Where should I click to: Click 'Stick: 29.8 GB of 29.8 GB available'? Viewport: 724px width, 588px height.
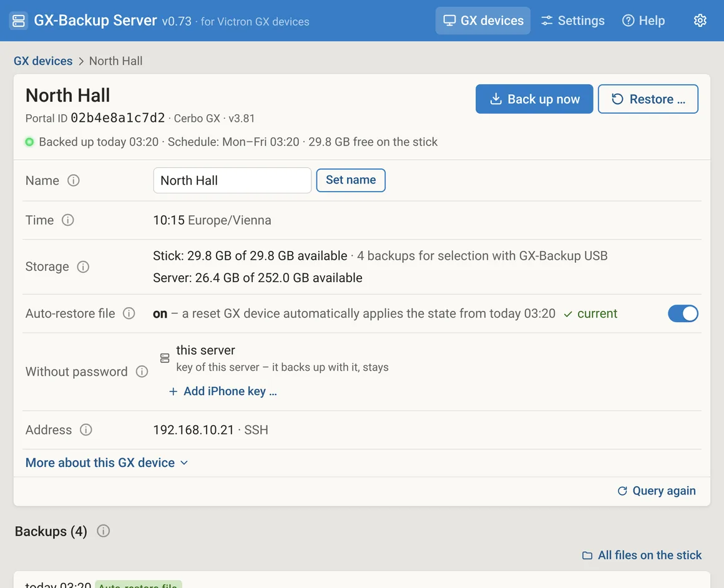[250, 255]
